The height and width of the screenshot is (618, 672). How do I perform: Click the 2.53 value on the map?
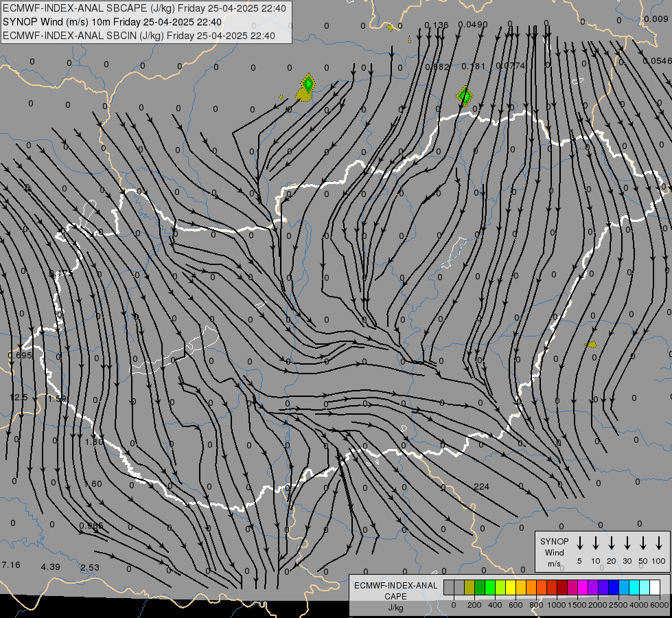(x=90, y=568)
